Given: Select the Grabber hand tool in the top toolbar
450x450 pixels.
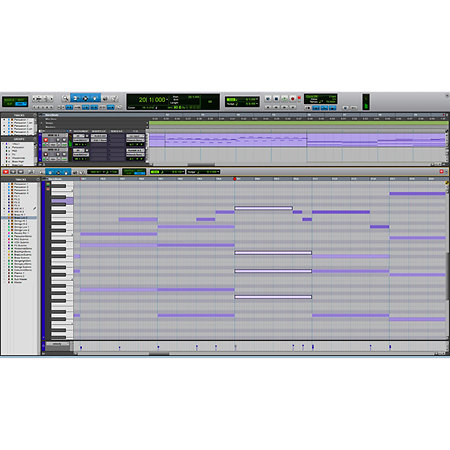Looking at the screenshot, I should 95,98.
